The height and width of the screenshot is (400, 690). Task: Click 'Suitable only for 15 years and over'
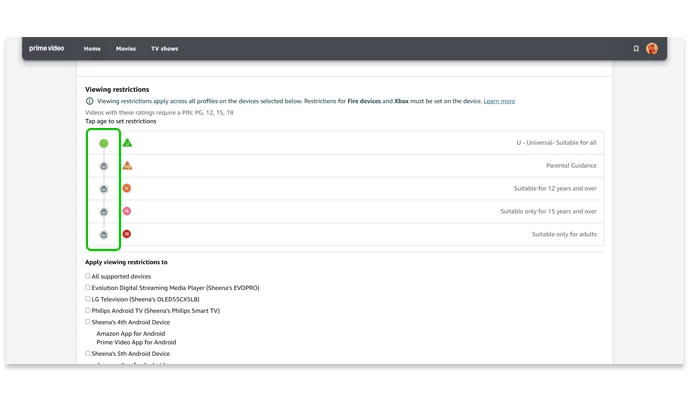pyautogui.click(x=548, y=211)
